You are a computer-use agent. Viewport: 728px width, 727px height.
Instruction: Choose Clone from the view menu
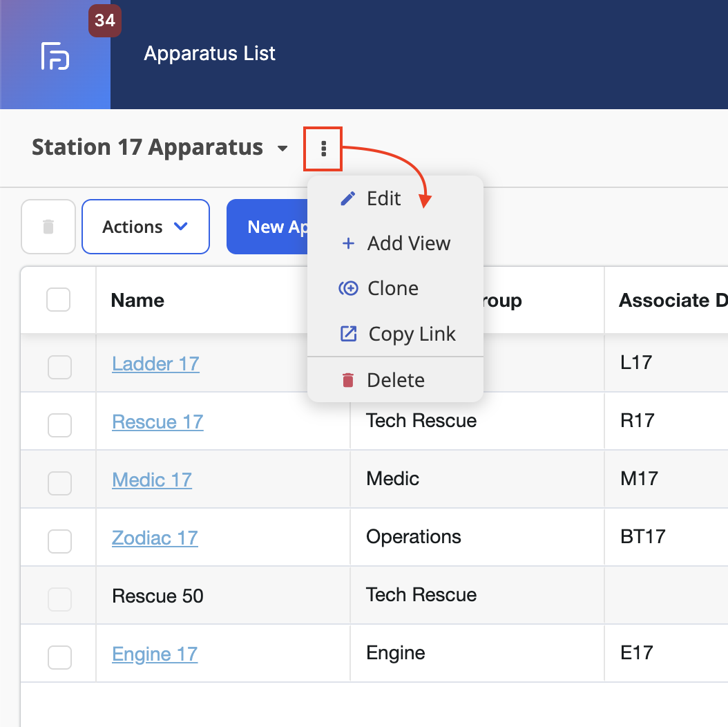396,288
